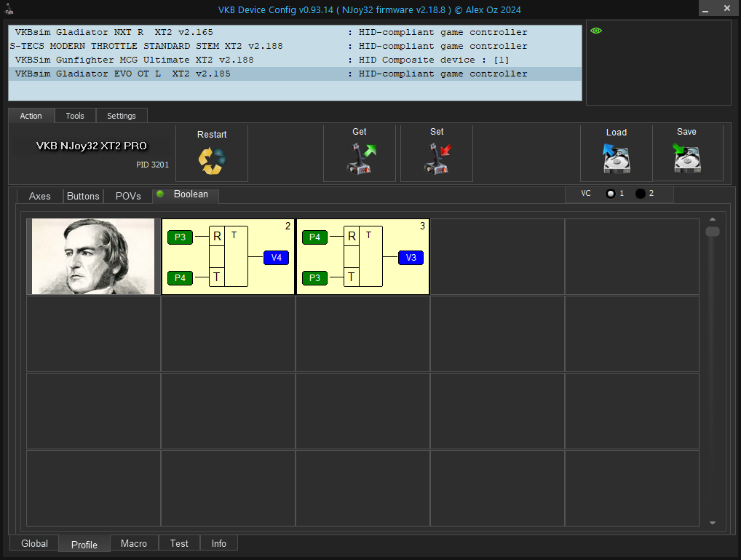Click blue V4 output in cell 2
Image resolution: width=741 pixels, height=560 pixels.
277,258
